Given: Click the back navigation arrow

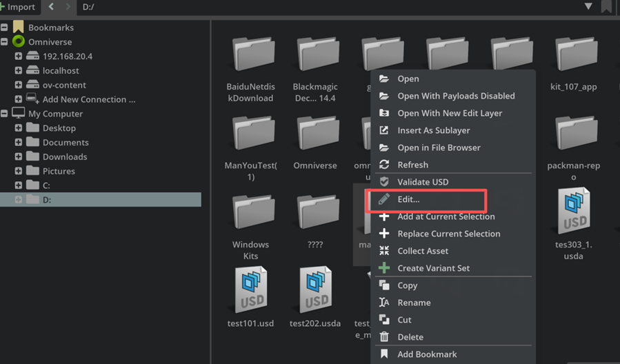Looking at the screenshot, I should click(x=51, y=7).
